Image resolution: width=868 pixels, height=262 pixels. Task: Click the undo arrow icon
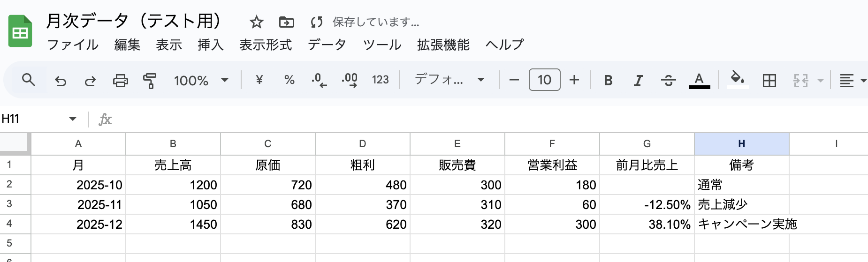coord(61,81)
